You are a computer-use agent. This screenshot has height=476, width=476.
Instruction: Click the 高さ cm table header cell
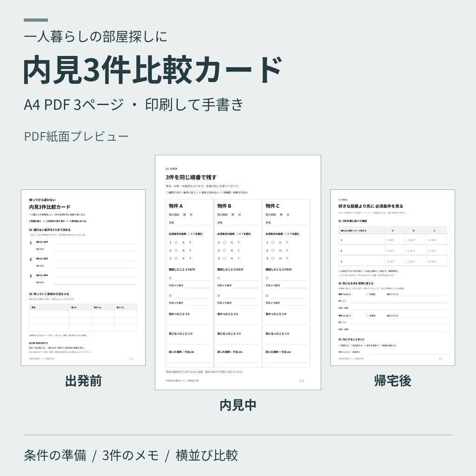(126, 307)
